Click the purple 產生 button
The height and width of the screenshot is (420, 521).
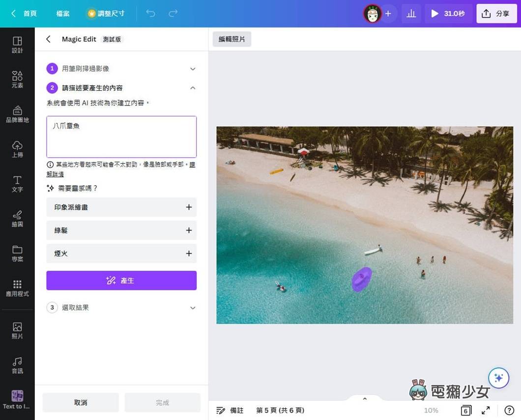(121, 280)
